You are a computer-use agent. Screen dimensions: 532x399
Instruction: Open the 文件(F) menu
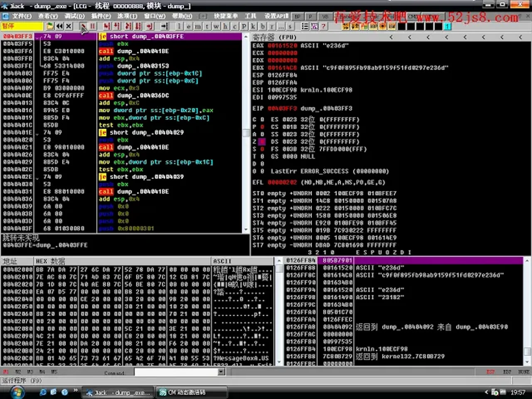coord(22,16)
